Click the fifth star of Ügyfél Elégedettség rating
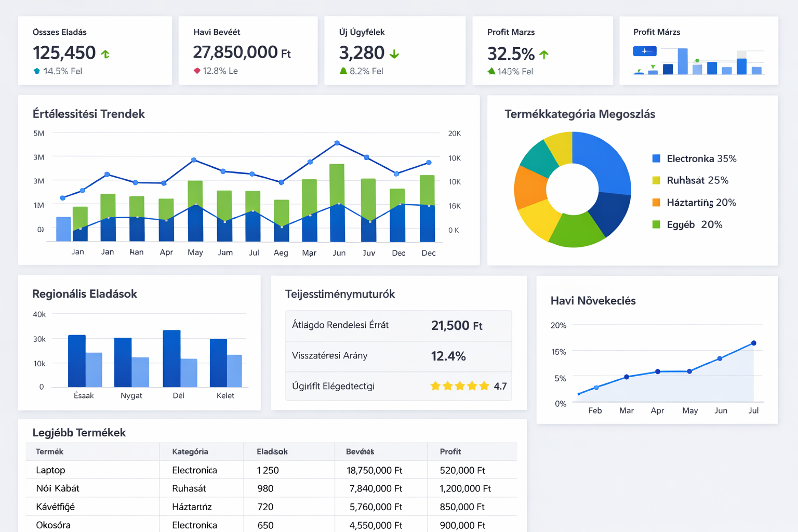Image resolution: width=798 pixels, height=532 pixels. coord(483,386)
